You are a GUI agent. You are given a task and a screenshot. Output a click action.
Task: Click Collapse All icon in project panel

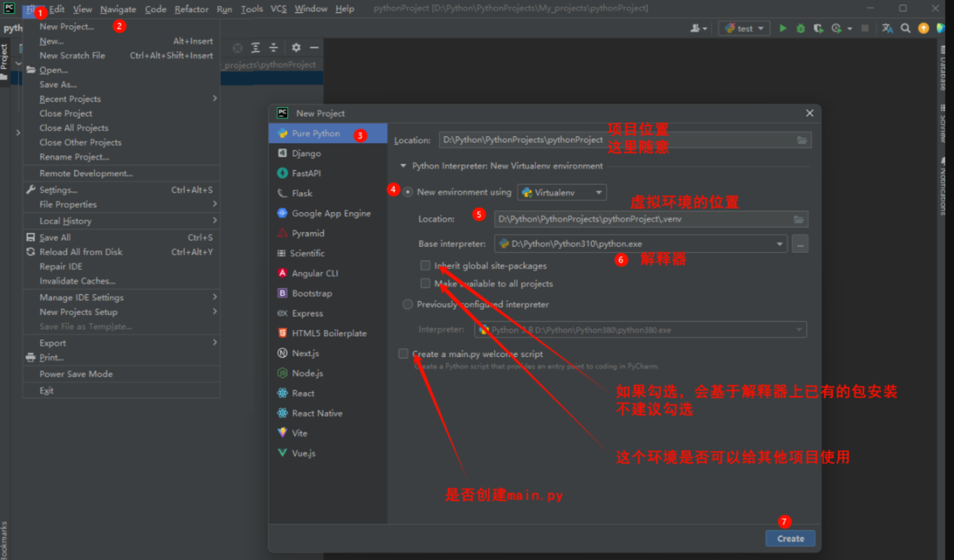click(273, 48)
